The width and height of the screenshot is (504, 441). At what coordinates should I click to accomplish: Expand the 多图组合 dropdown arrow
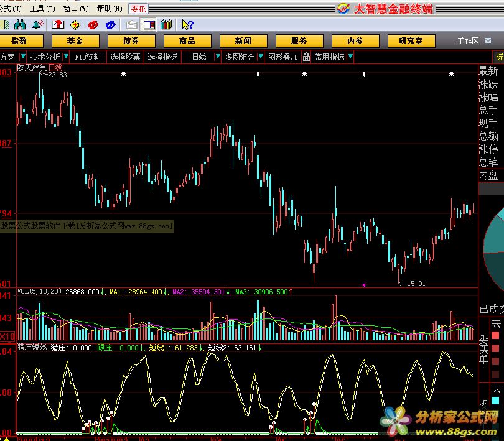pyautogui.click(x=261, y=57)
